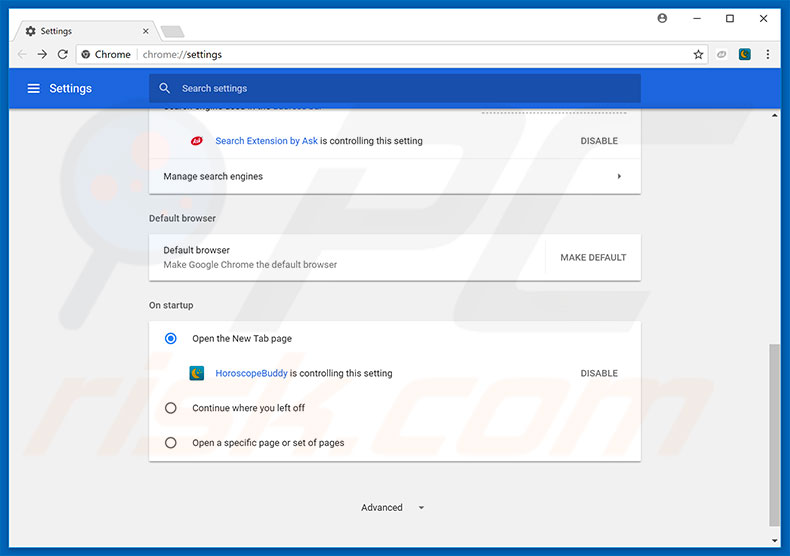Viewport: 790px width, 556px height.
Task: Open the Chrome profile icon
Action: (x=662, y=18)
